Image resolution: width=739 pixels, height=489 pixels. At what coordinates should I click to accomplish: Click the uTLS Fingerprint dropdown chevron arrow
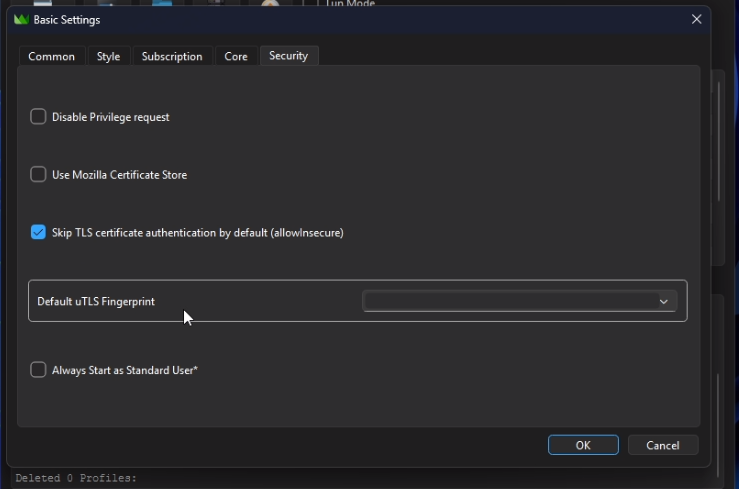pyautogui.click(x=663, y=302)
